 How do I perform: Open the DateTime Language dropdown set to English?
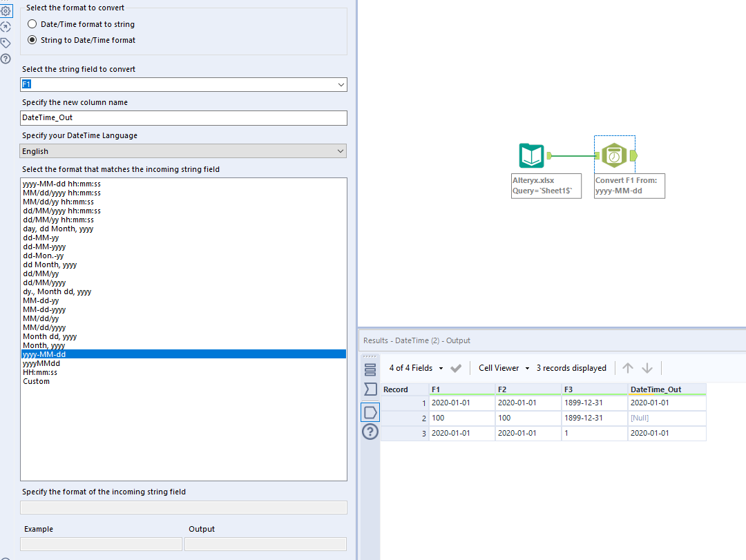[183, 151]
